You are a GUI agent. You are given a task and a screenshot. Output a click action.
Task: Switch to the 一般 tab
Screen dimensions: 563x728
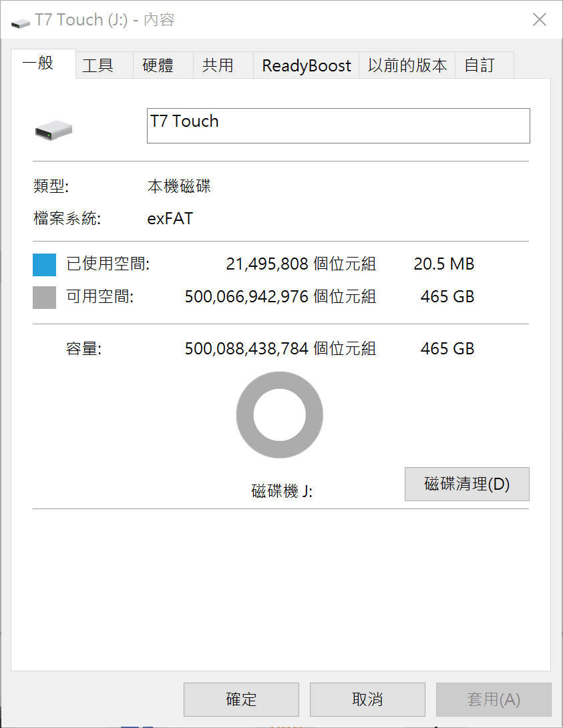coord(38,64)
